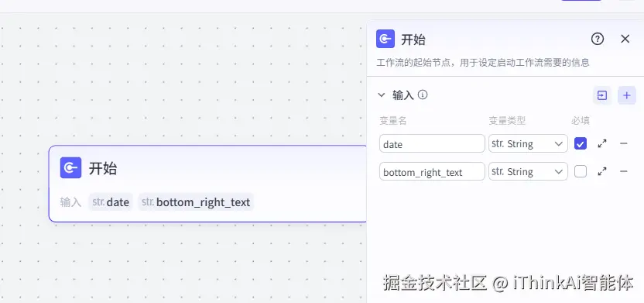Viewport: 644px width, 303px height.
Task: Uncheck the required checkbox for date
Action: point(581,143)
